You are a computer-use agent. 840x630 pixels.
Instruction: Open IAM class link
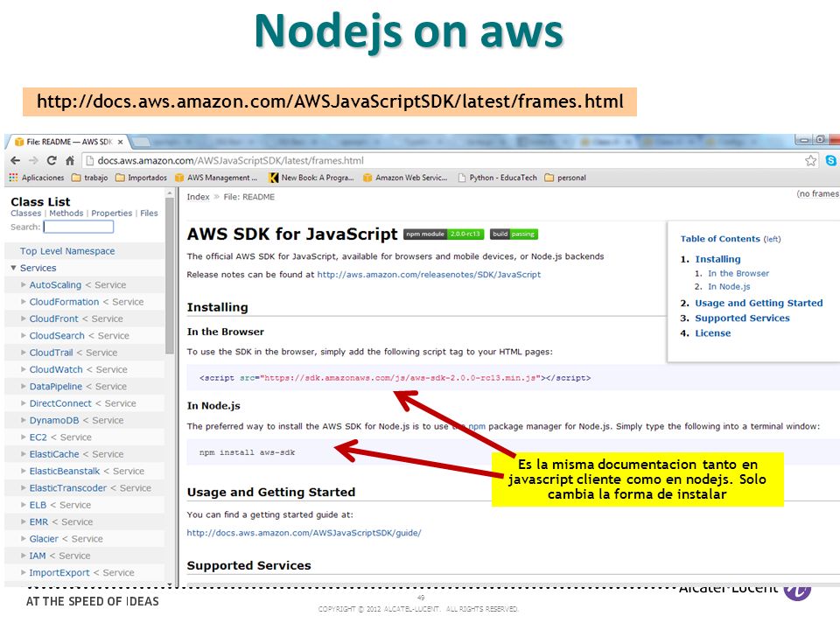[38, 556]
